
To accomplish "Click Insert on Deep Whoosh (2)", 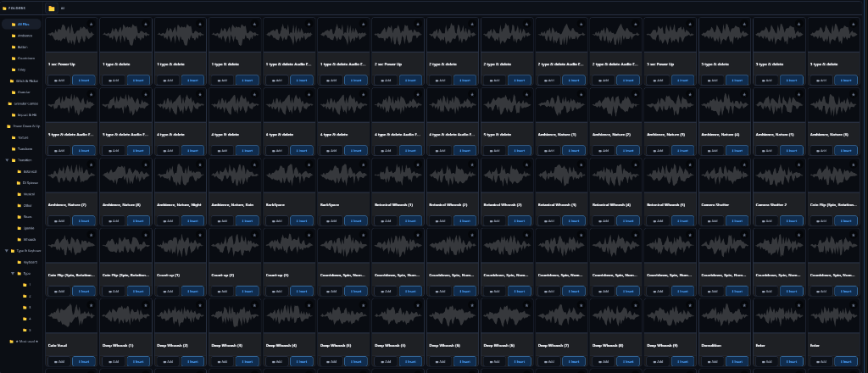I will 192,361.
